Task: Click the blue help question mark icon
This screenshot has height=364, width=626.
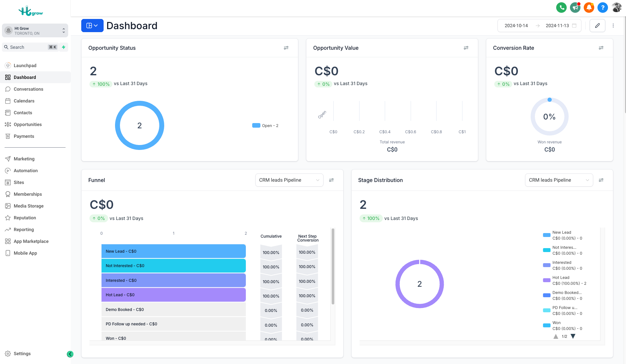Action: click(603, 8)
